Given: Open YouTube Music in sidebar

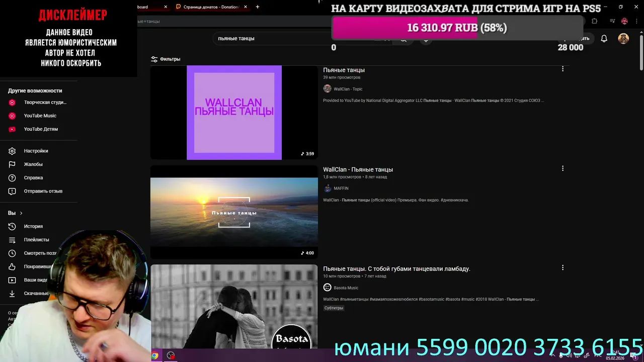Looking at the screenshot, I should click(38, 116).
